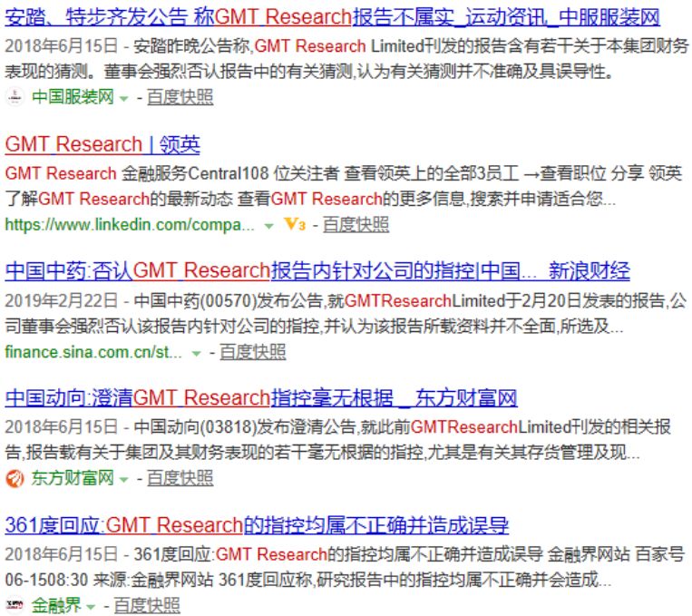The width and height of the screenshot is (692, 616).
Task: Open the linkedin.com green URL link
Action: 130,225
